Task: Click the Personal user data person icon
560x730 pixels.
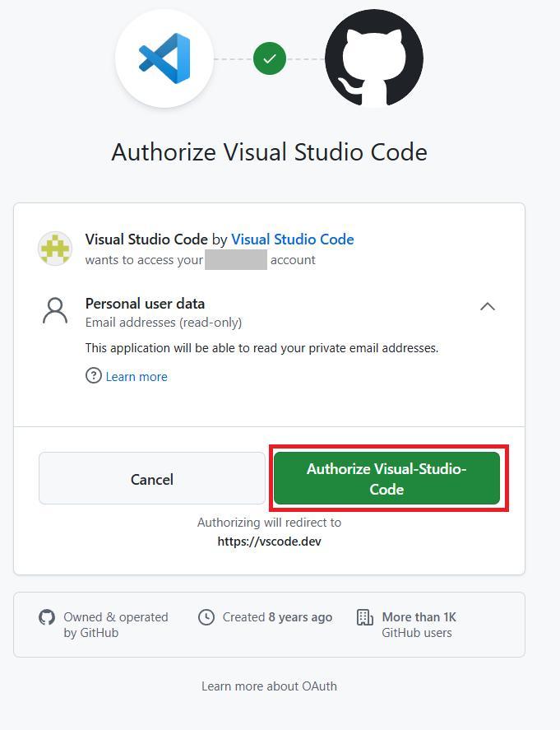Action: tap(55, 311)
